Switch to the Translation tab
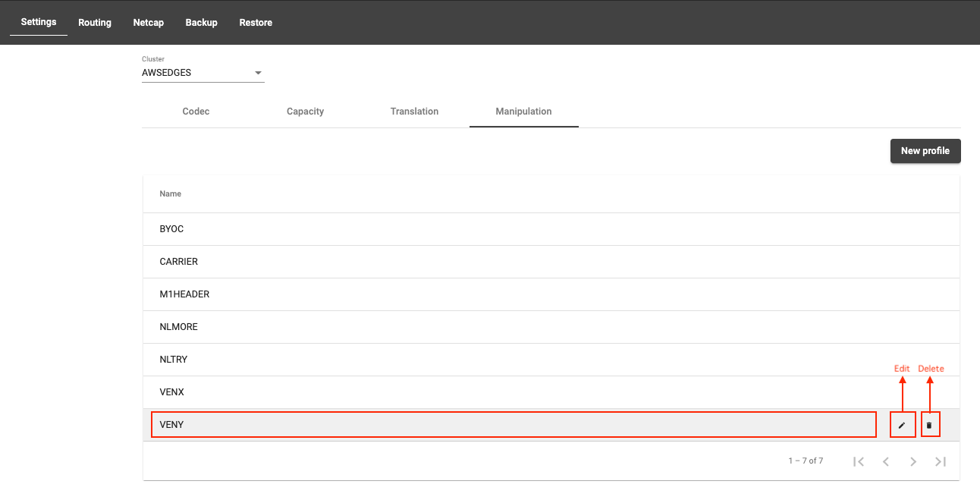Image resolution: width=980 pixels, height=500 pixels. tap(414, 112)
